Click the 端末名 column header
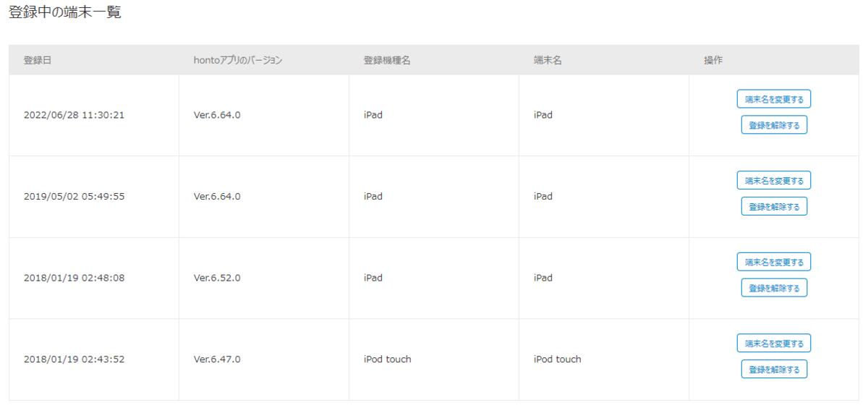 [x=548, y=60]
